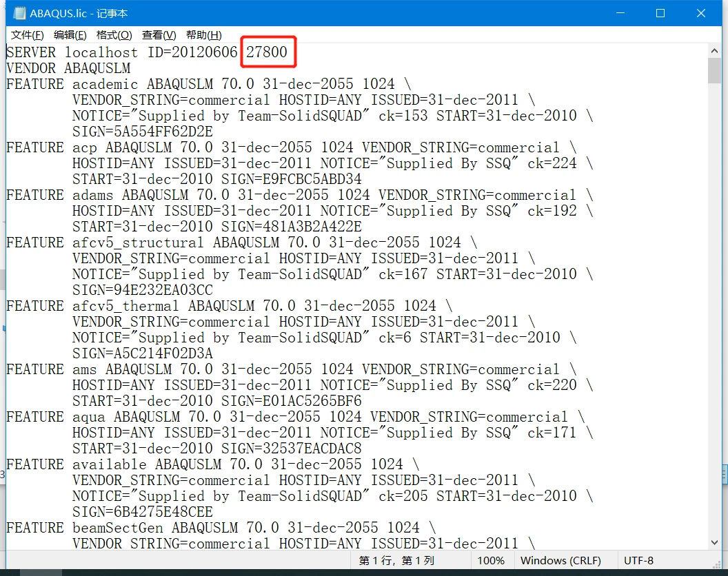Open the 格式(O) menu
Image resolution: width=728 pixels, height=576 pixels.
tap(114, 35)
